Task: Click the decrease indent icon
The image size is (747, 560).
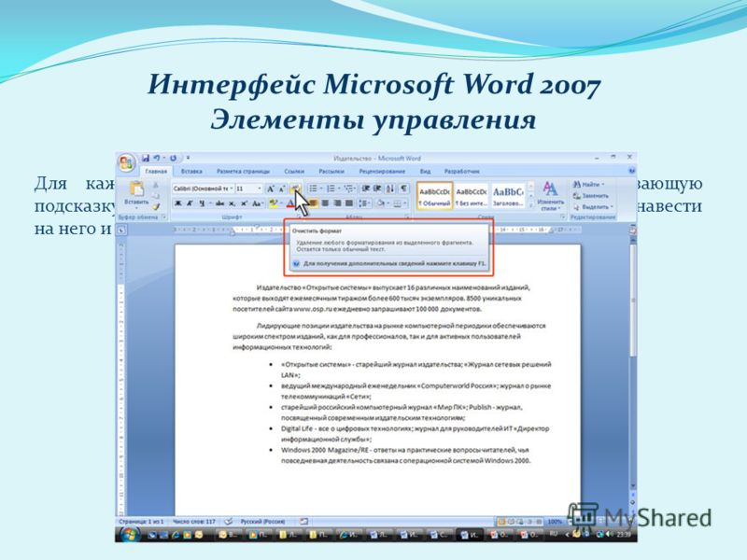Action: [366, 189]
